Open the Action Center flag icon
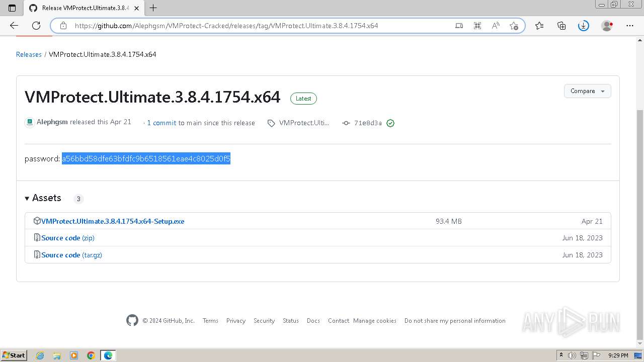Screen dimensions: 644x362 [596, 355]
